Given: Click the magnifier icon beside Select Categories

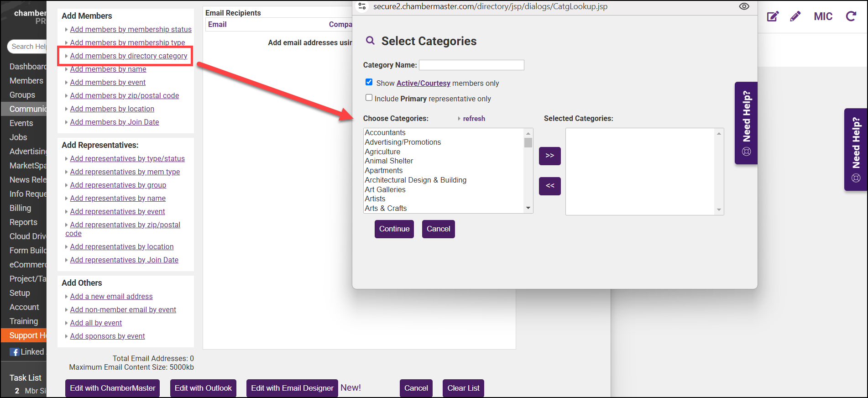Looking at the screenshot, I should pyautogui.click(x=371, y=41).
